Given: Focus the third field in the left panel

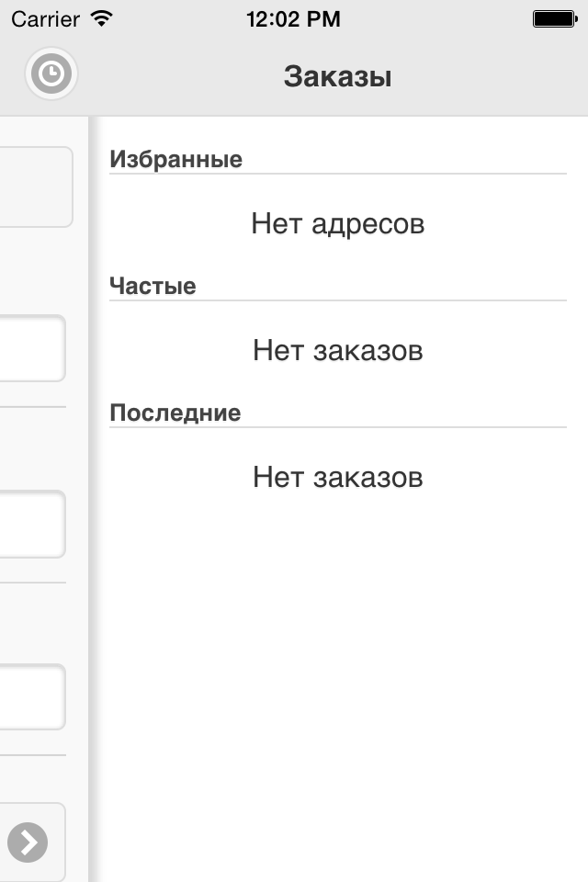Looking at the screenshot, I should pyautogui.click(x=33, y=525).
